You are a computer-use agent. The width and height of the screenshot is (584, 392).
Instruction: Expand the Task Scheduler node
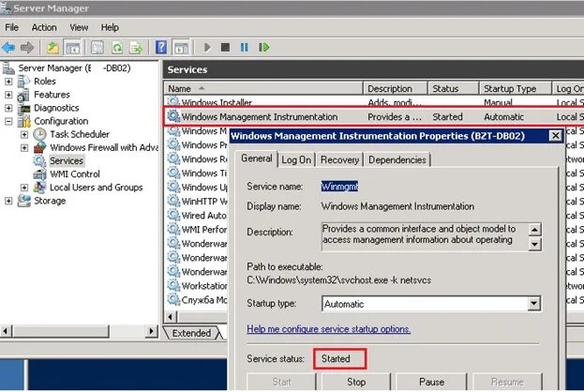click(x=24, y=134)
